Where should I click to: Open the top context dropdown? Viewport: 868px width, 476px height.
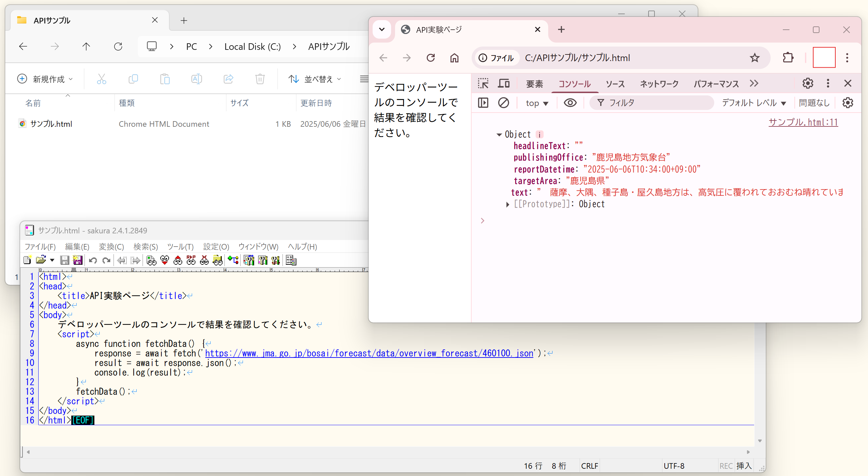pos(537,103)
